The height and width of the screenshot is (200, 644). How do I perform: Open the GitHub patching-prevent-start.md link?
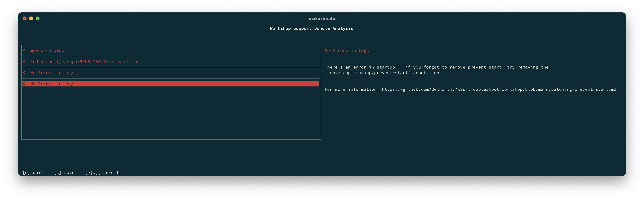[499, 89]
